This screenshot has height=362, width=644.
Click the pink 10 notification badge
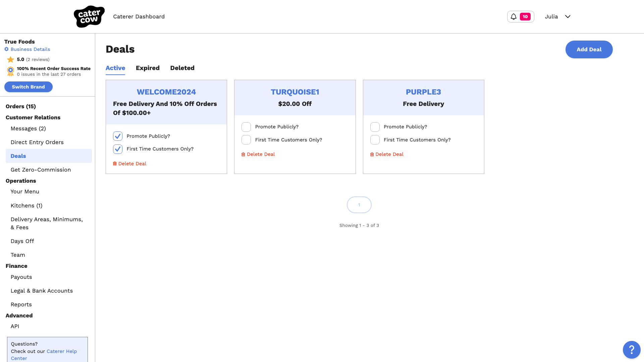pos(525,16)
